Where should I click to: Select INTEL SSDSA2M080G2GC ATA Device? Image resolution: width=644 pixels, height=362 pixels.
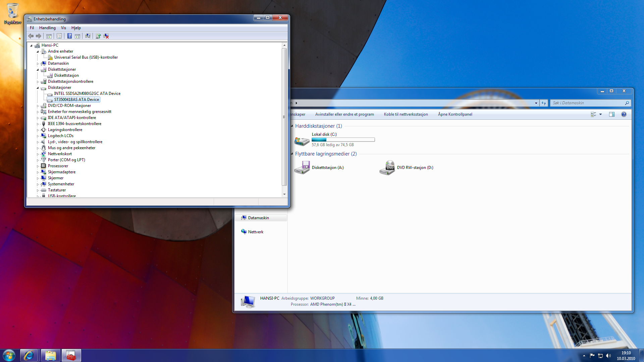pos(87,94)
